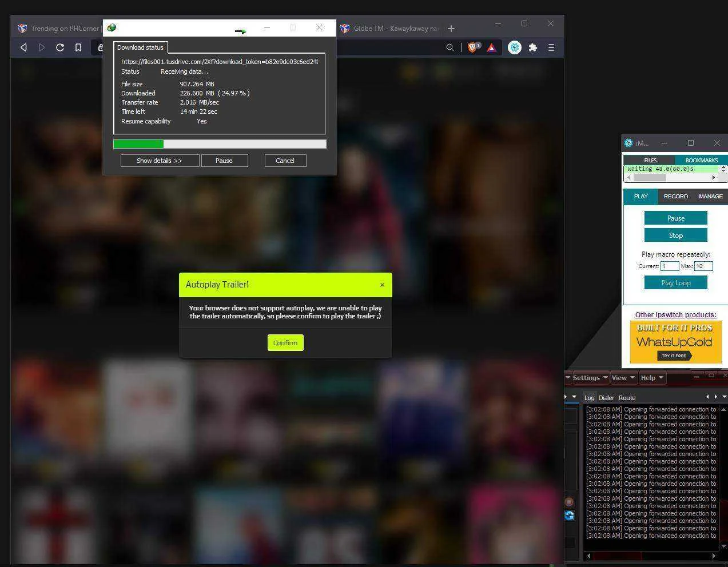This screenshot has width=728, height=567.
Task: Click the Max loop count field
Action: tap(703, 266)
